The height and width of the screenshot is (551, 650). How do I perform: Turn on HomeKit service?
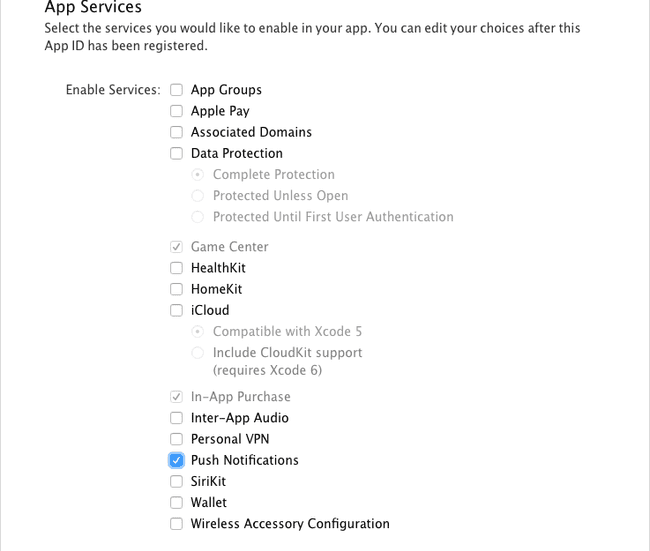point(176,289)
